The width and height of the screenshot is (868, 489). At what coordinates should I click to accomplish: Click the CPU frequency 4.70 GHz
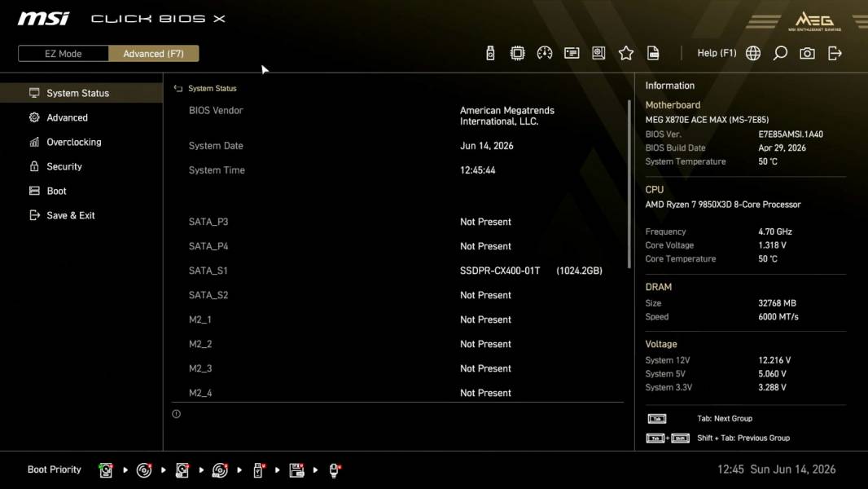pyautogui.click(x=774, y=231)
